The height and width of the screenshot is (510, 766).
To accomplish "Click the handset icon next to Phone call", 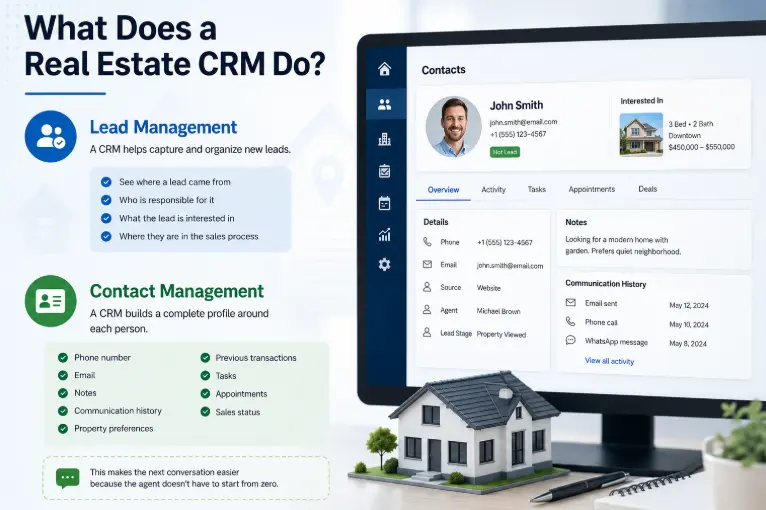I will pos(571,321).
